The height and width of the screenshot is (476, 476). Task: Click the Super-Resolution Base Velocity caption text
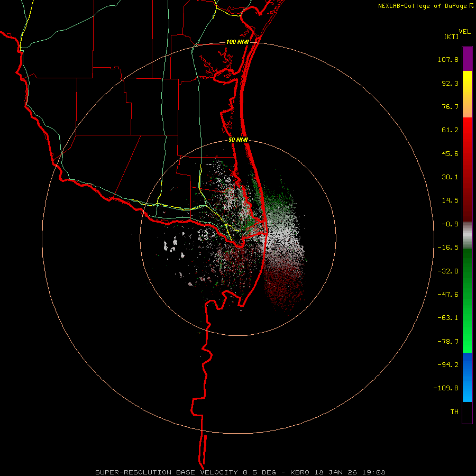click(x=240, y=472)
